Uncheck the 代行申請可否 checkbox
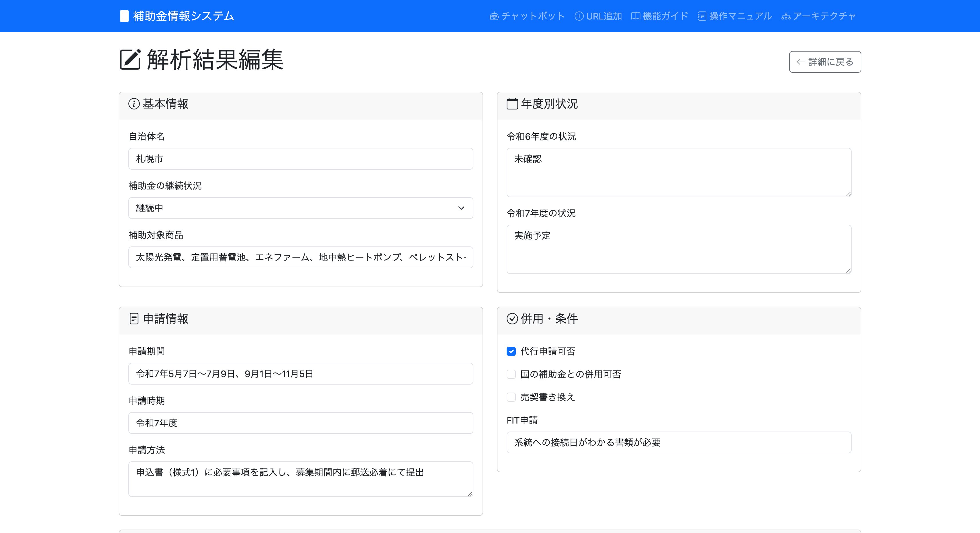This screenshot has height=533, width=980. tap(511, 352)
